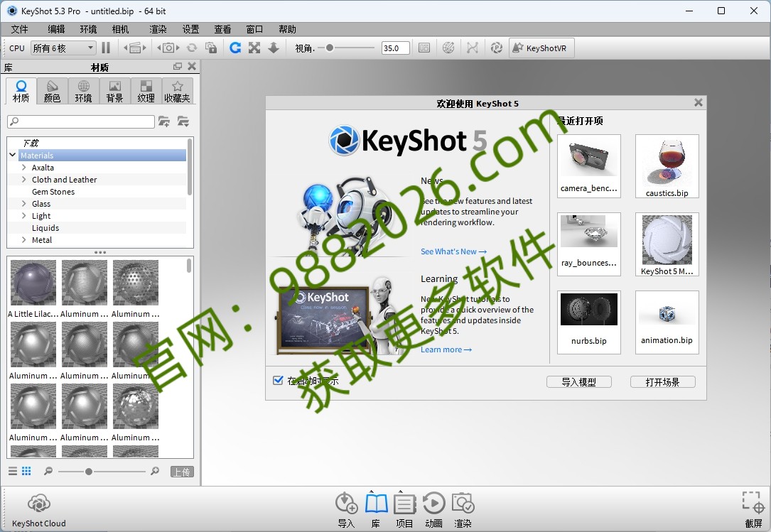
Task: Switch to the 纹理 library tab
Action: (146, 91)
